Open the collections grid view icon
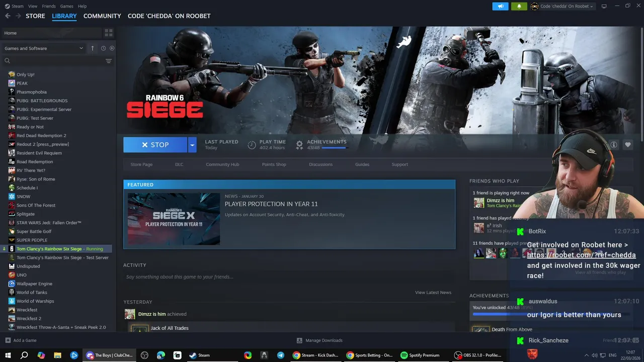Image resolution: width=644 pixels, height=362 pixels. point(109,33)
